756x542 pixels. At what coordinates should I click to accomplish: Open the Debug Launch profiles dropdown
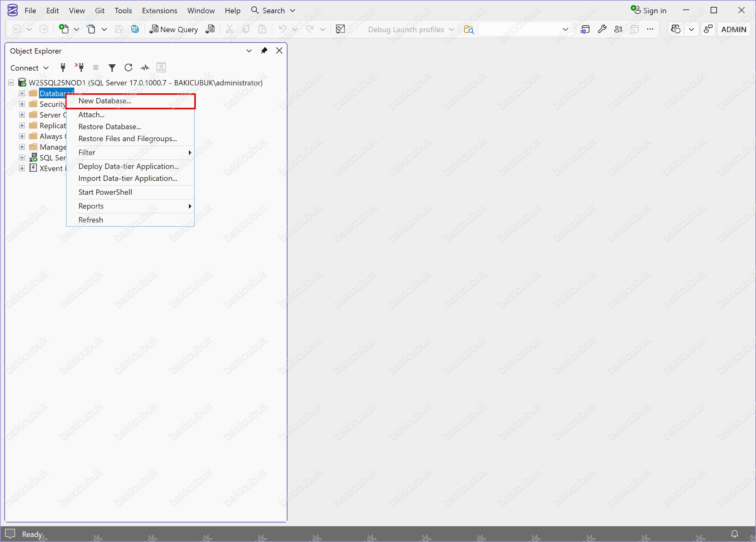tap(411, 29)
